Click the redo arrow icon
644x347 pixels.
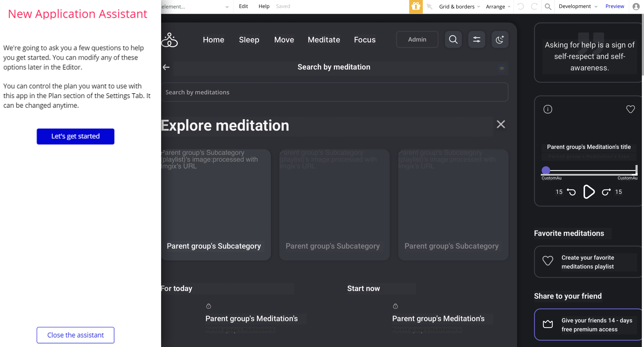[534, 6]
